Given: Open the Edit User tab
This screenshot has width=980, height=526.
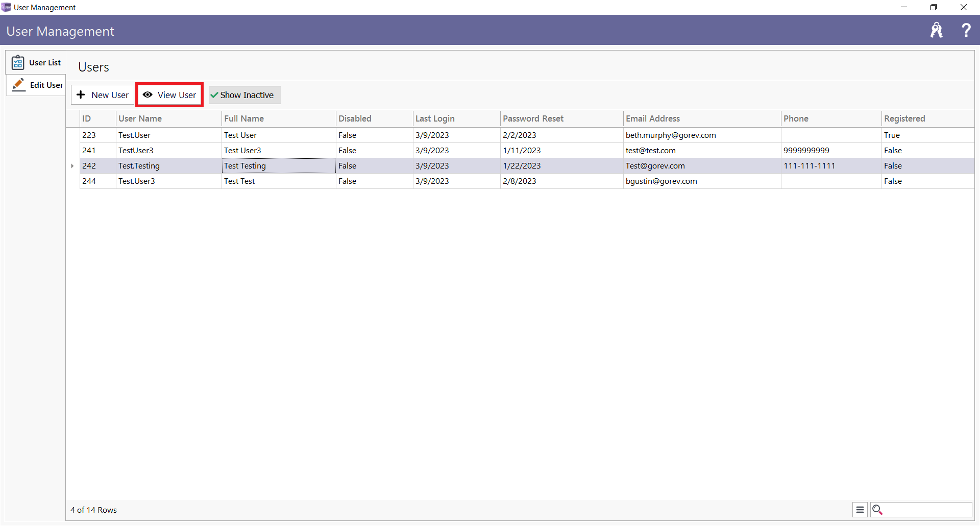Looking at the screenshot, I should tap(36, 85).
